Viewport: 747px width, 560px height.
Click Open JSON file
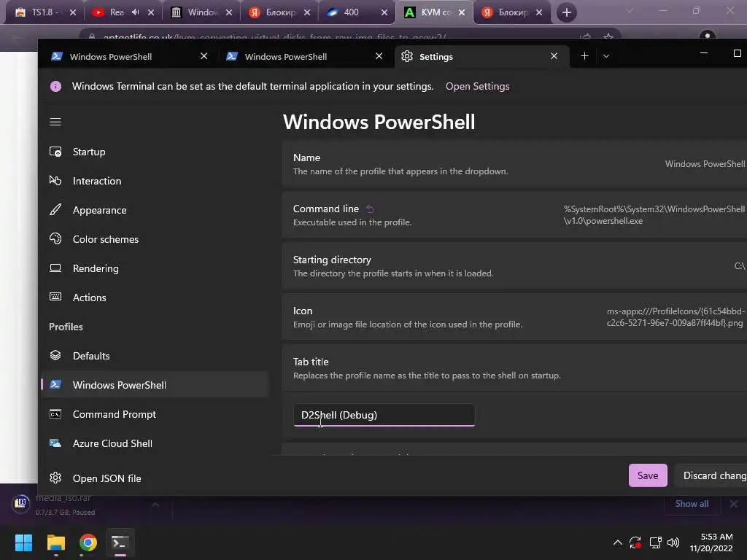[x=155, y=478]
